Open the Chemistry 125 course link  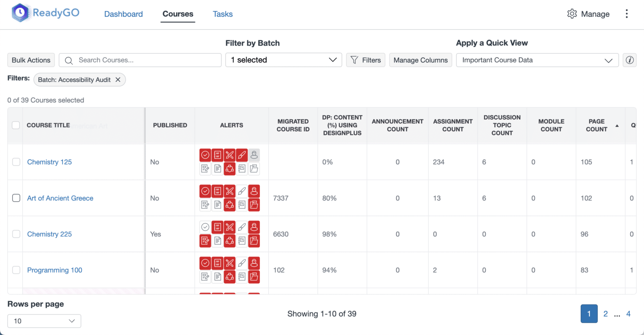click(x=49, y=162)
